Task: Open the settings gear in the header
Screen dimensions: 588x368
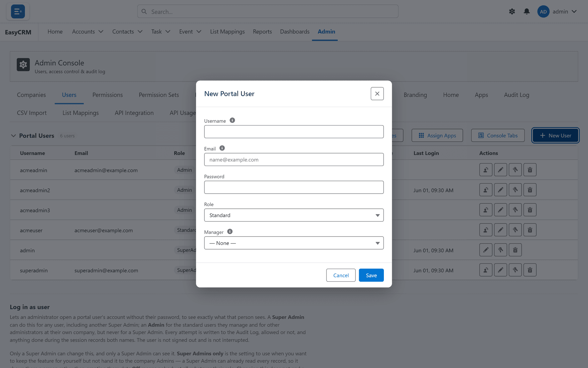Action: click(512, 11)
